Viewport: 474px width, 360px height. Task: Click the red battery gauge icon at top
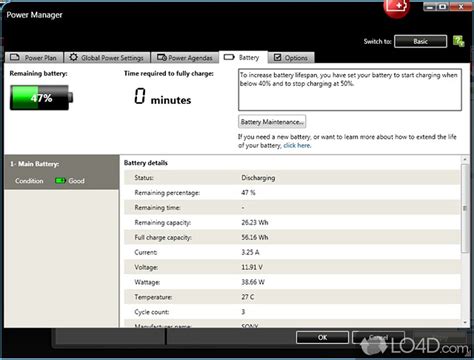click(396, 7)
